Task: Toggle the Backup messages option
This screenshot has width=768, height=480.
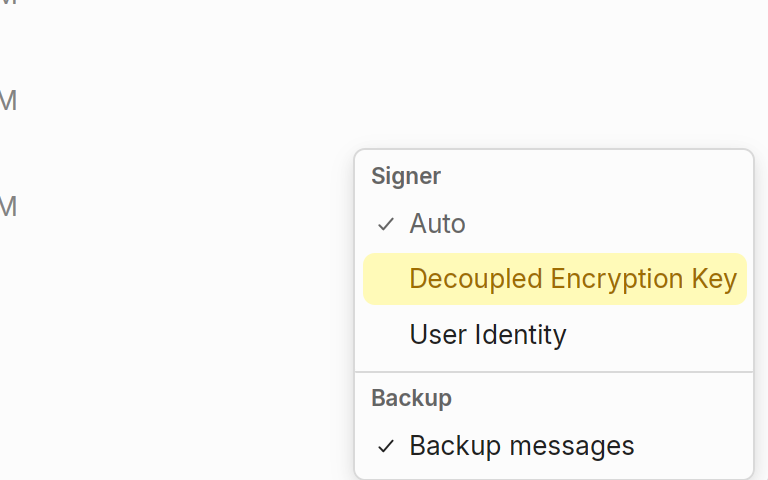Action: (521, 446)
